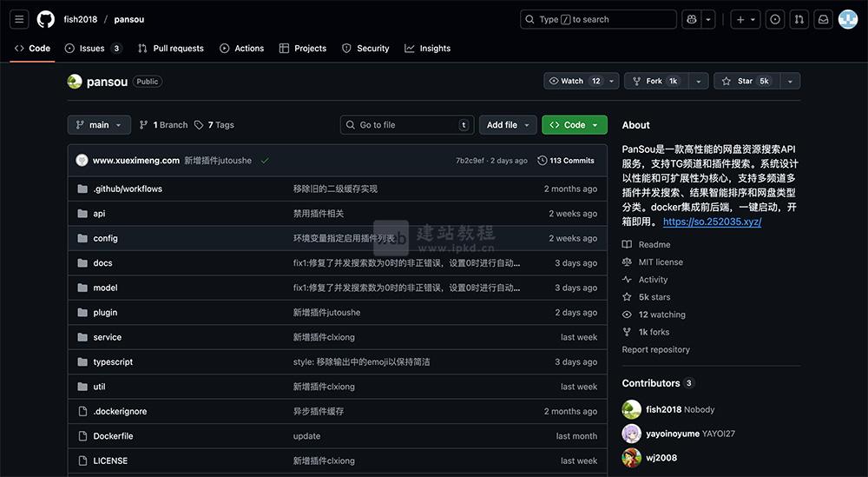View 5k stars stargazers link
This screenshot has height=477, width=868.
pos(646,297)
